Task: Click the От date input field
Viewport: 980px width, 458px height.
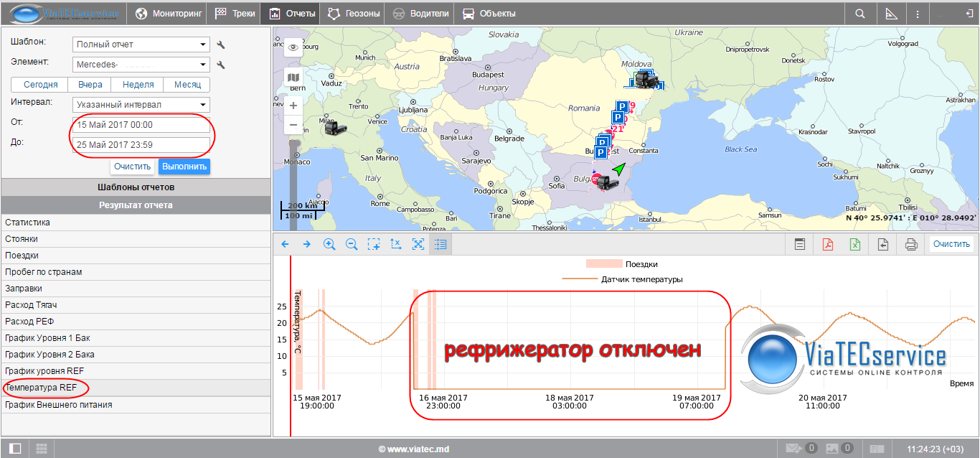Action: (141, 125)
